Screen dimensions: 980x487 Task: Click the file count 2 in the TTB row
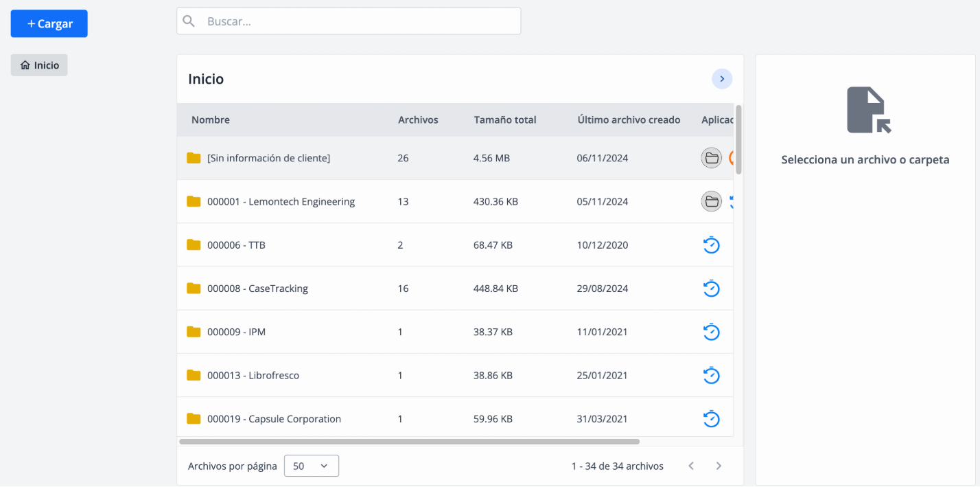(400, 245)
